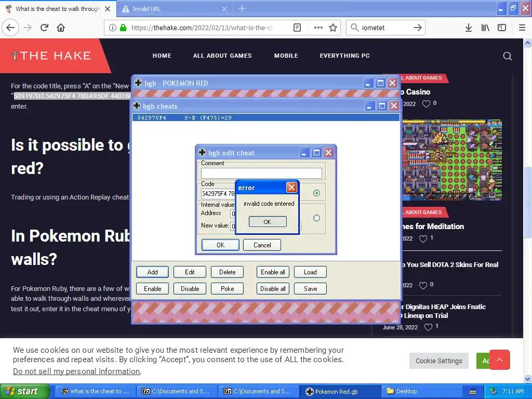Click Add button in bgb cheats
The image size is (532, 399).
pos(152,272)
